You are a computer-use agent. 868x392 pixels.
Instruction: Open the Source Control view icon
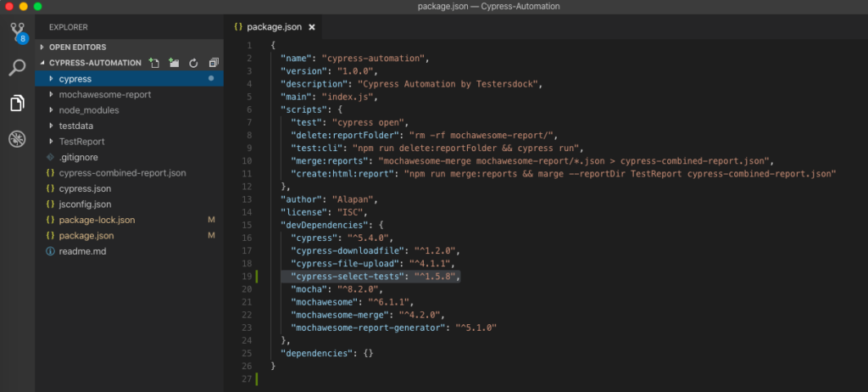coord(17,33)
